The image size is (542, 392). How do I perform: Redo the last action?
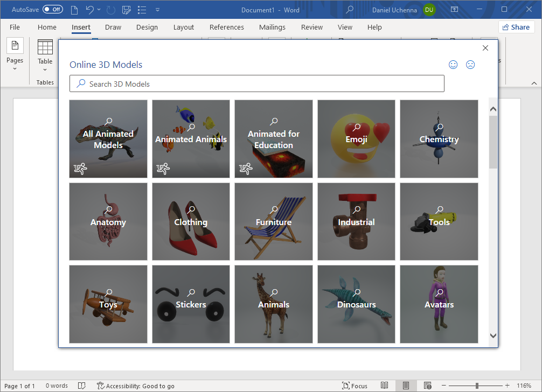[111, 9]
